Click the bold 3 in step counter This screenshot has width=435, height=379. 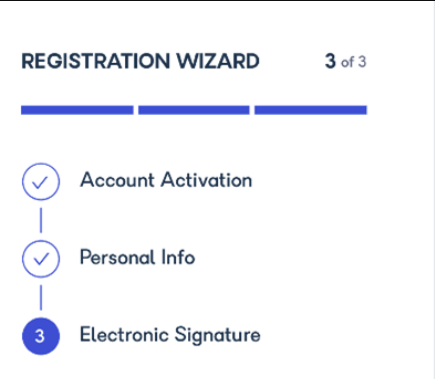(x=330, y=61)
